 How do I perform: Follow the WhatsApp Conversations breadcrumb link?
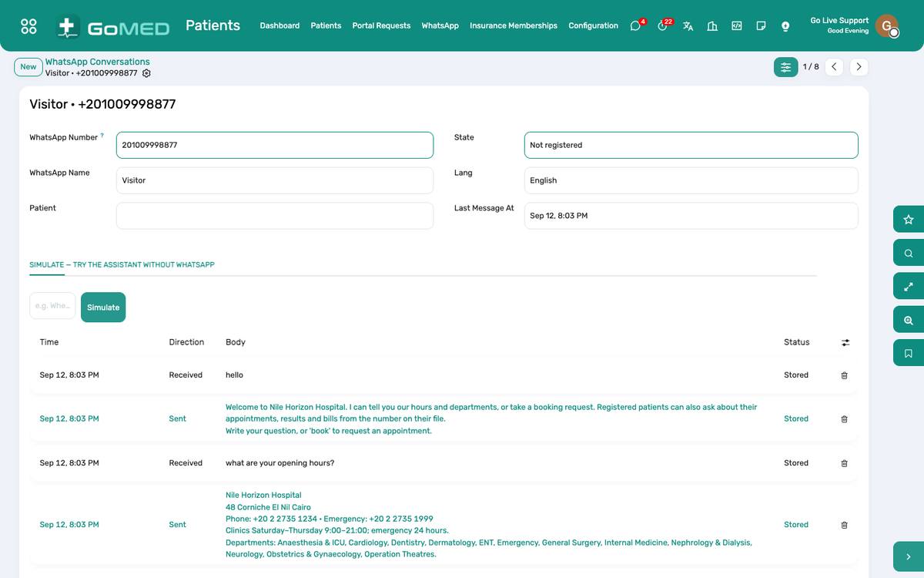97,62
